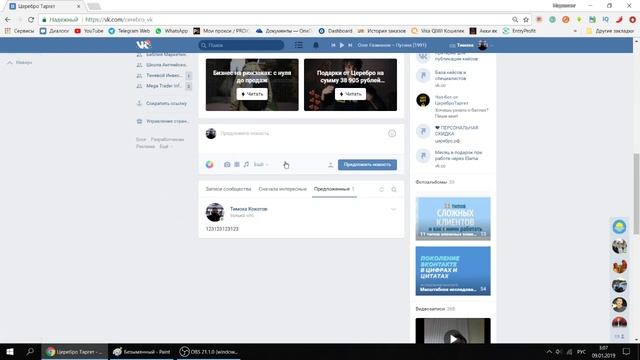Open the Telegram Web bookmark
The image size is (640, 360).
pyautogui.click(x=129, y=31)
